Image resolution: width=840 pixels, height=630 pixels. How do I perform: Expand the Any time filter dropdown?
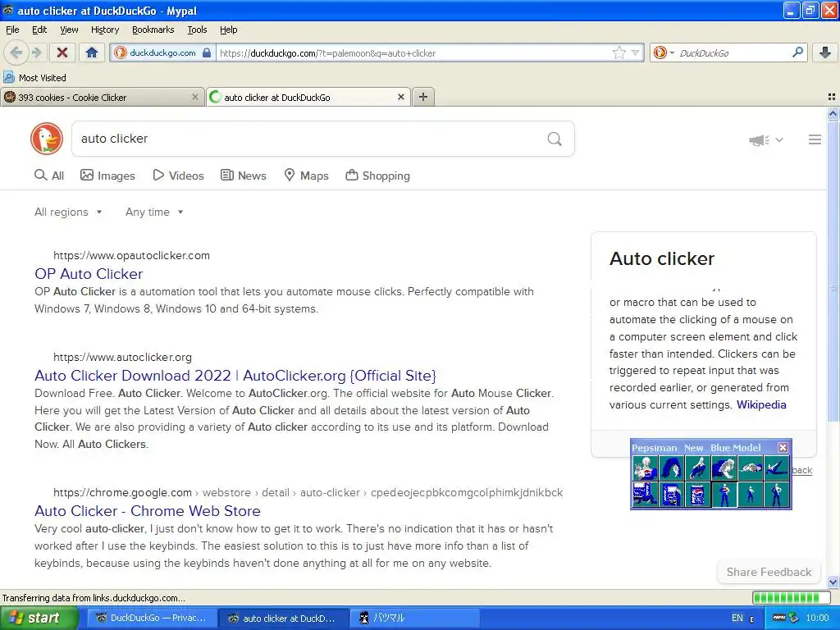click(x=154, y=212)
